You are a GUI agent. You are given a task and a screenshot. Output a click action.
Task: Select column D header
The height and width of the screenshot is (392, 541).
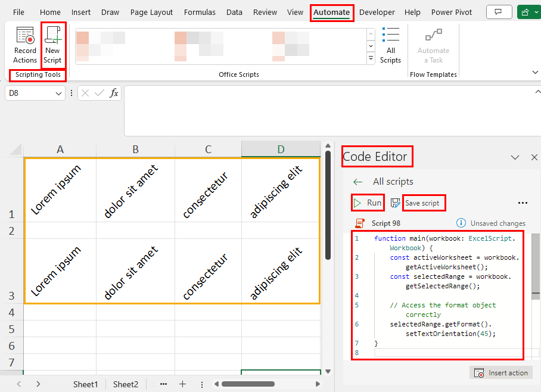[x=281, y=150]
